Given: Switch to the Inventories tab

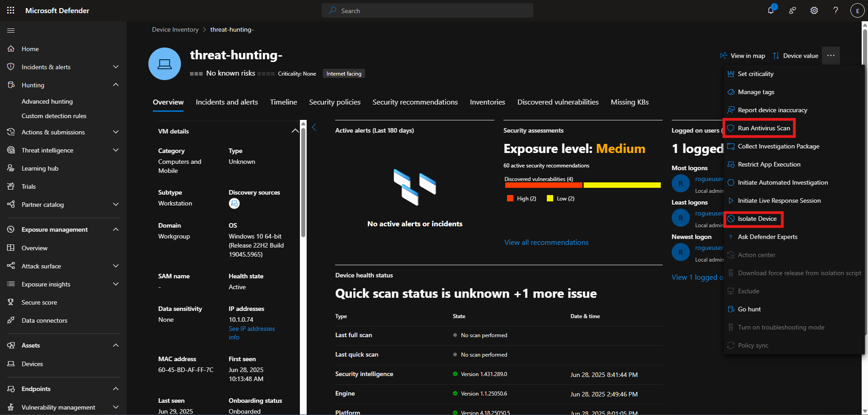Looking at the screenshot, I should click(487, 102).
